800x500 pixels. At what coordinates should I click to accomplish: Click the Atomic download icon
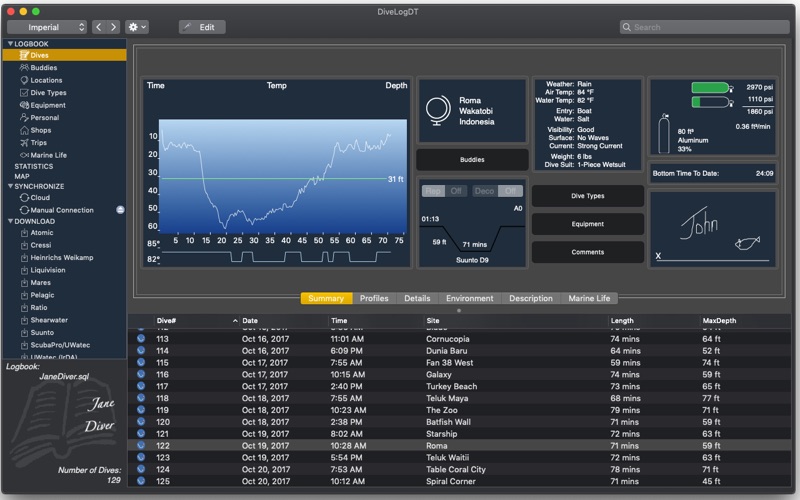tap(24, 233)
